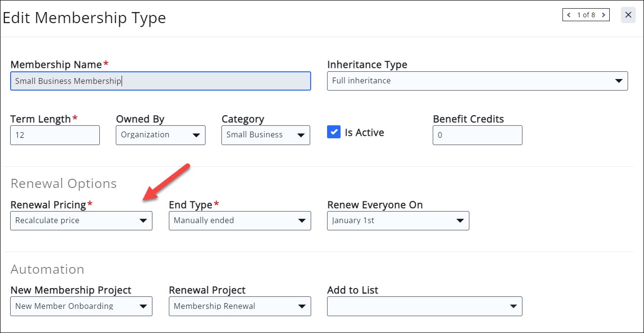This screenshot has width=644, height=333.
Task: Expand the Renewal Pricing dropdown
Action: point(81,221)
